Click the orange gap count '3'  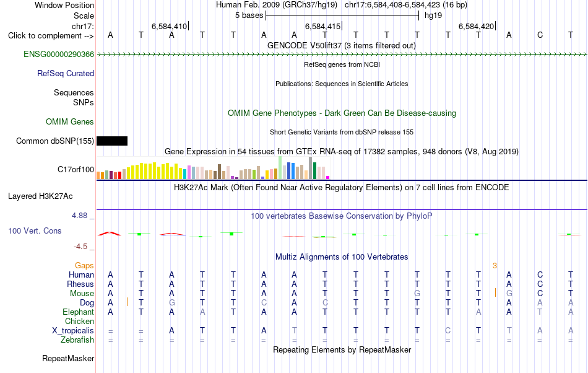coord(495,266)
